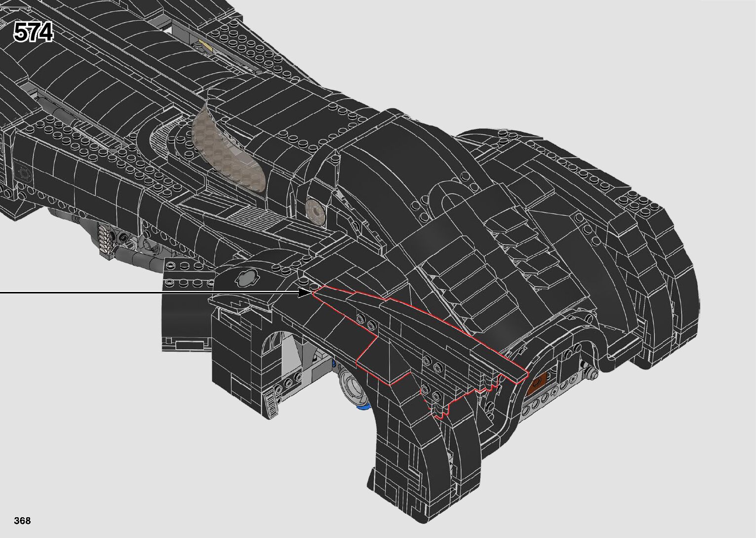The width and height of the screenshot is (756, 538).
Task: Select the red-outlined fin assembly
Action: tap(415, 341)
